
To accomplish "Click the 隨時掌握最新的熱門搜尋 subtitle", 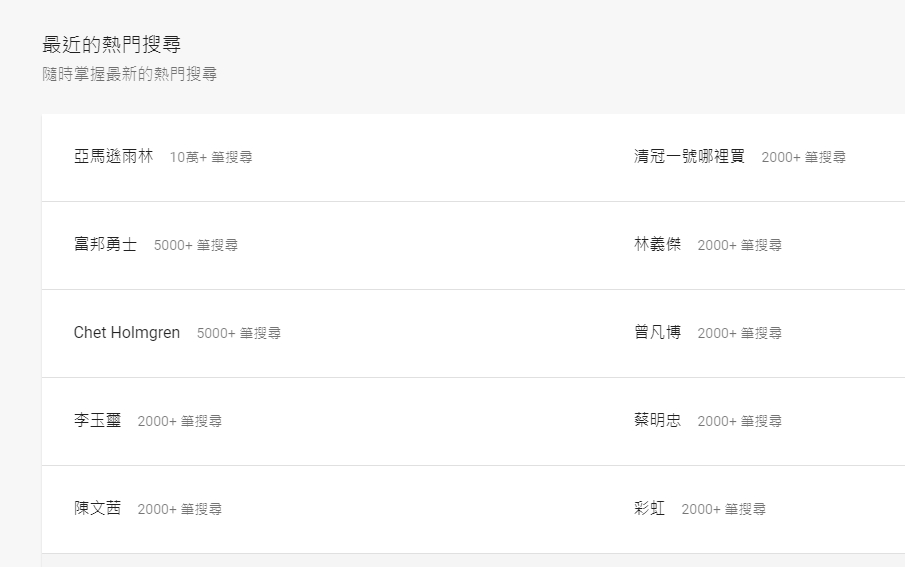I will tap(129, 75).
